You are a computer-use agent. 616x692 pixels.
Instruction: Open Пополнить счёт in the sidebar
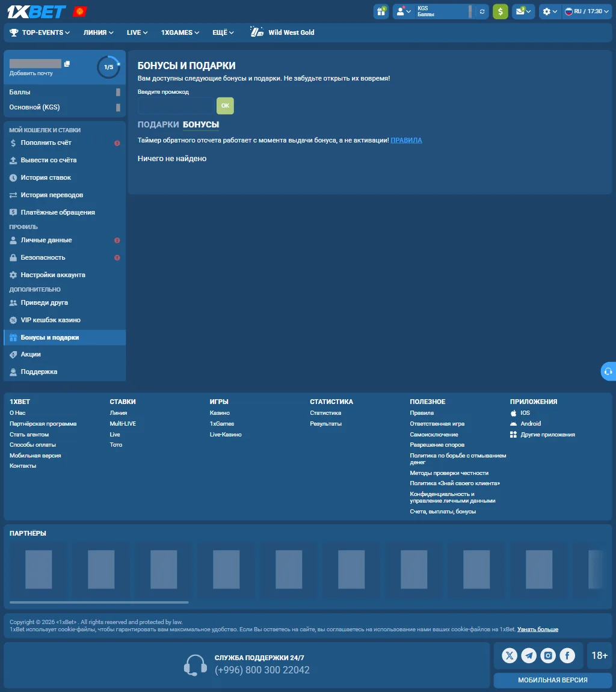point(64,143)
